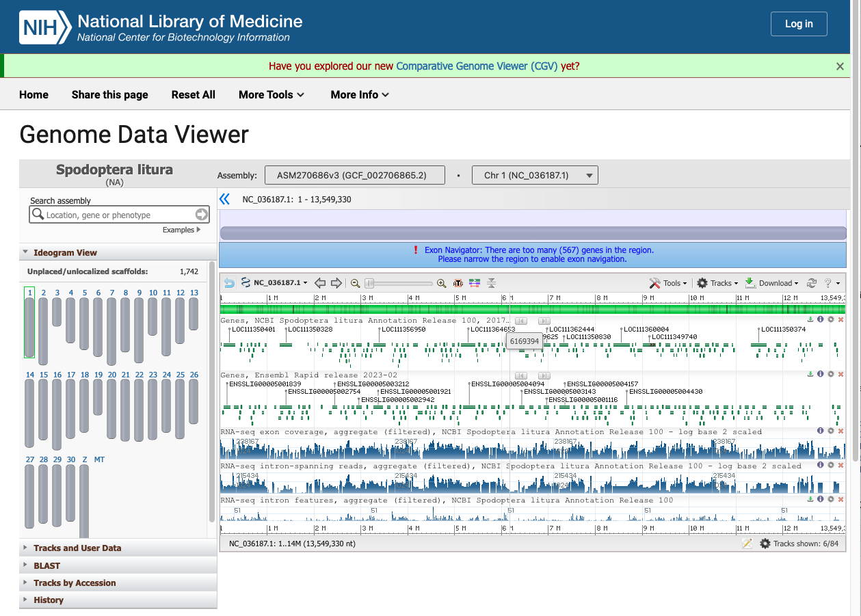Screen dimensions: 861x616
Task: Click Share this page in navigation
Action: 109,94
